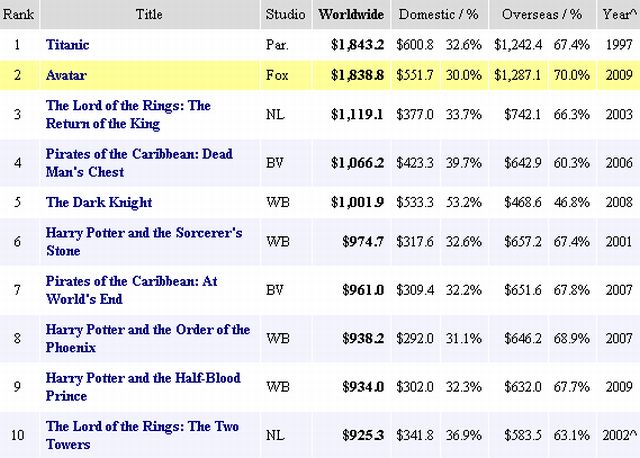Sort by Domestic / % column header
Screen dimensions: 640x458
435,15
